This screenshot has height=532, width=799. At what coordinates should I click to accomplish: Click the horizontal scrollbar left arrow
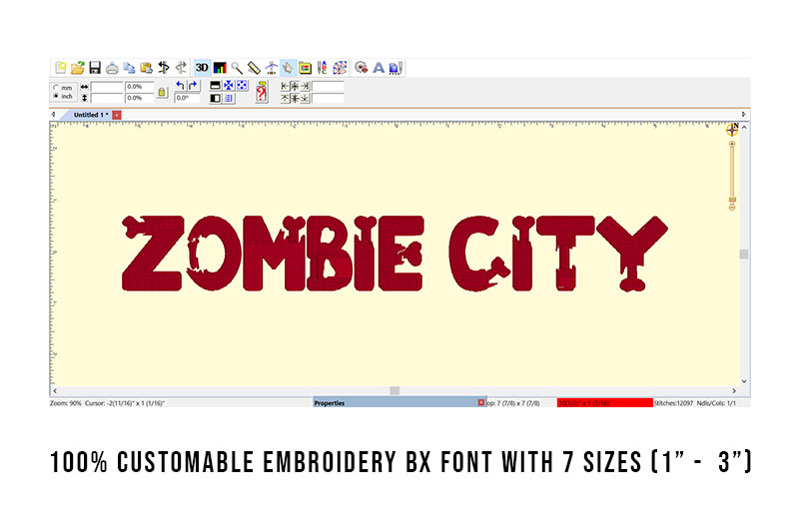click(55, 391)
